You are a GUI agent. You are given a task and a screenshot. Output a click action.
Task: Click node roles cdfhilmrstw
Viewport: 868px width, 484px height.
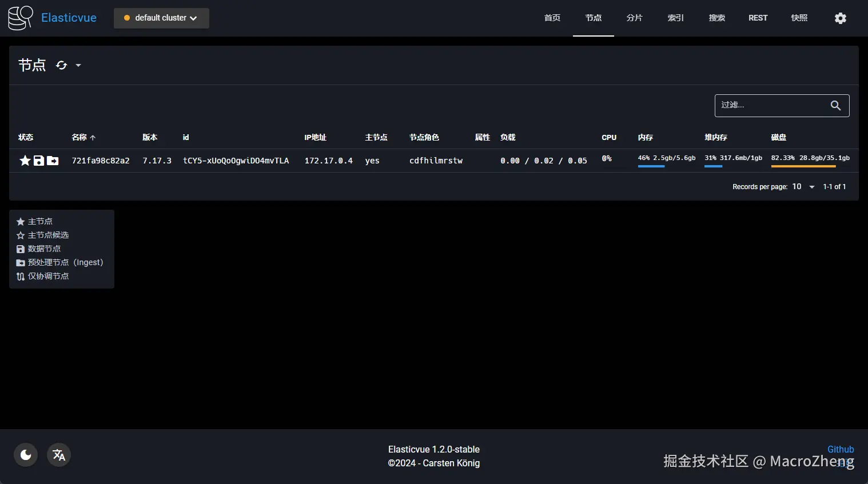[x=436, y=161]
